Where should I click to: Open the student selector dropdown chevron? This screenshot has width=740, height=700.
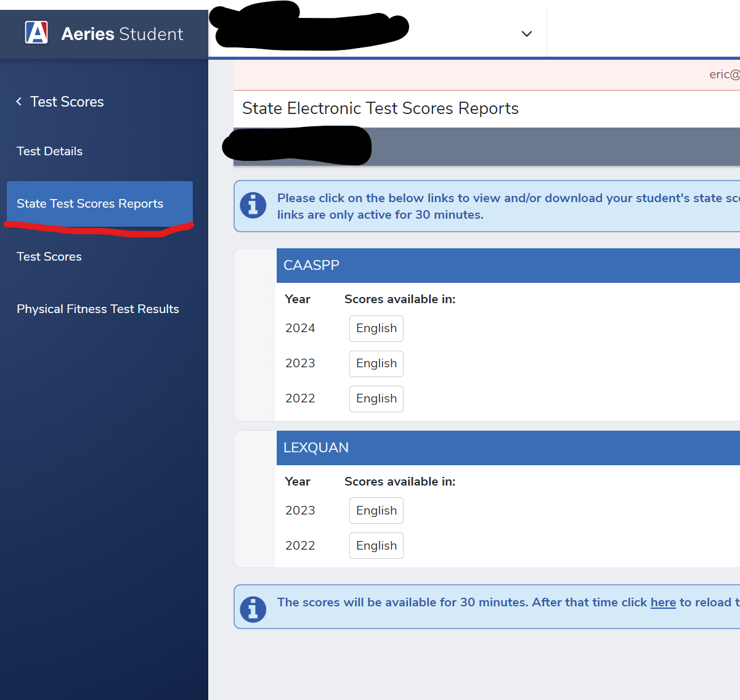pyautogui.click(x=527, y=34)
